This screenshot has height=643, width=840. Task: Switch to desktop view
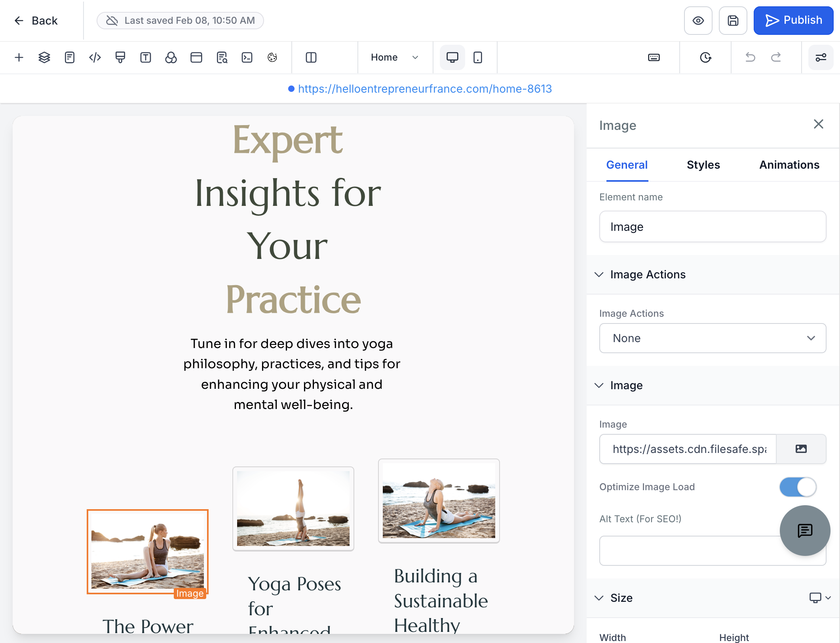point(452,57)
